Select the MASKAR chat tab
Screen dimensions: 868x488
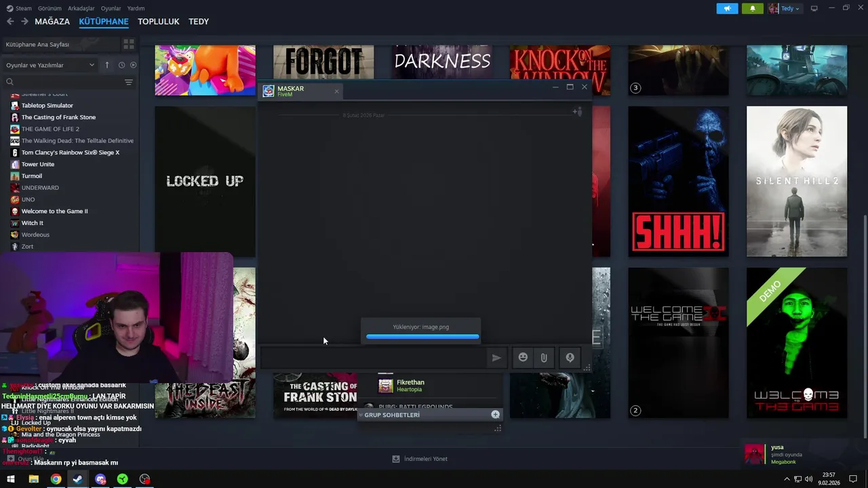pos(301,91)
